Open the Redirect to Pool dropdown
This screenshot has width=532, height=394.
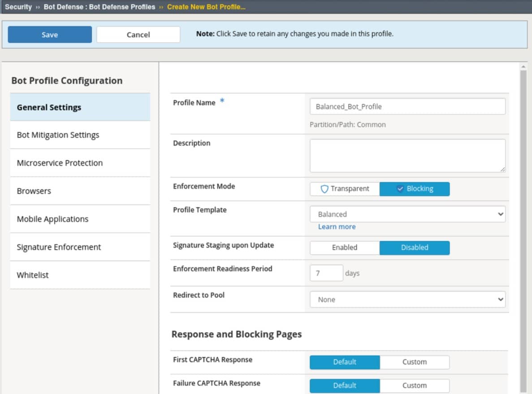407,300
